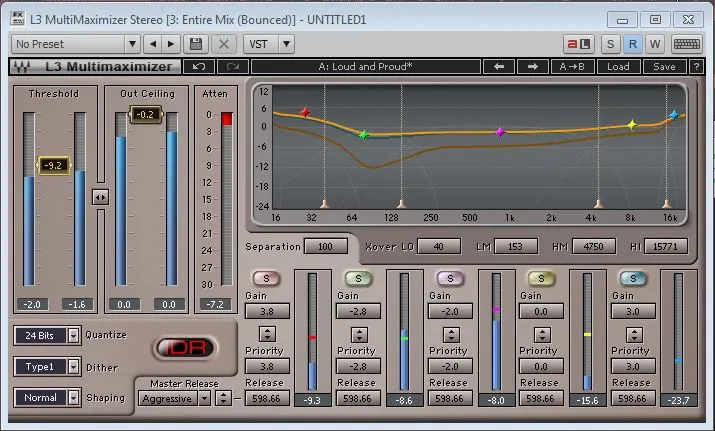The height and width of the screenshot is (431, 715).
Task: Select next host preset triangle button
Action: tap(171, 44)
